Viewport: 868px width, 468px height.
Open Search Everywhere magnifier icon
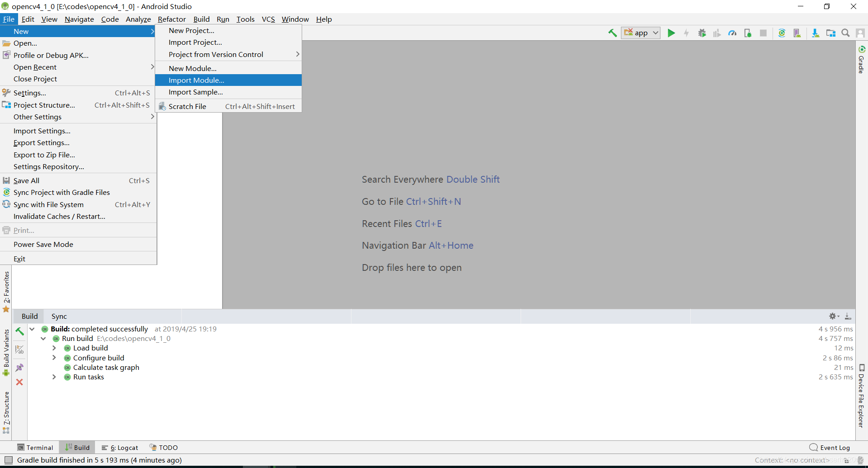[x=845, y=33]
